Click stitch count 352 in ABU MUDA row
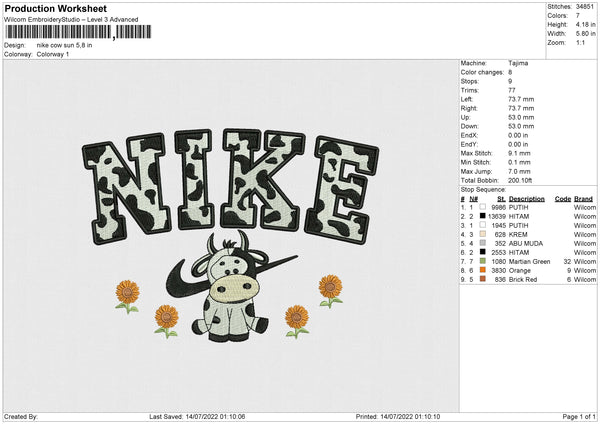The width and height of the screenshot is (600, 424). point(501,243)
